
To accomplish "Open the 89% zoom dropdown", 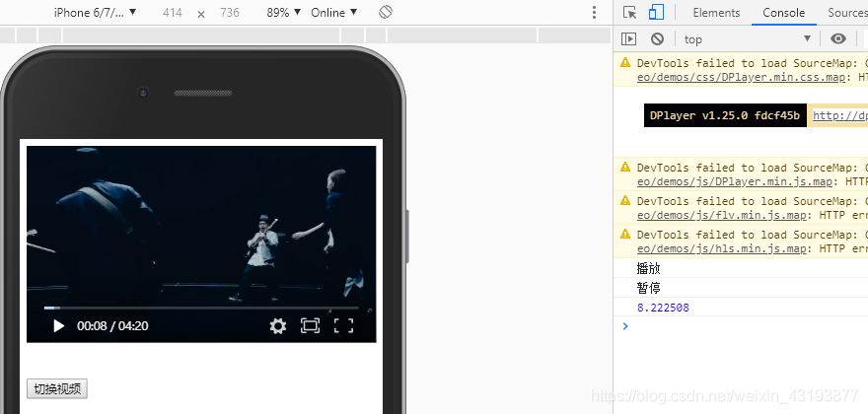I will pyautogui.click(x=283, y=12).
